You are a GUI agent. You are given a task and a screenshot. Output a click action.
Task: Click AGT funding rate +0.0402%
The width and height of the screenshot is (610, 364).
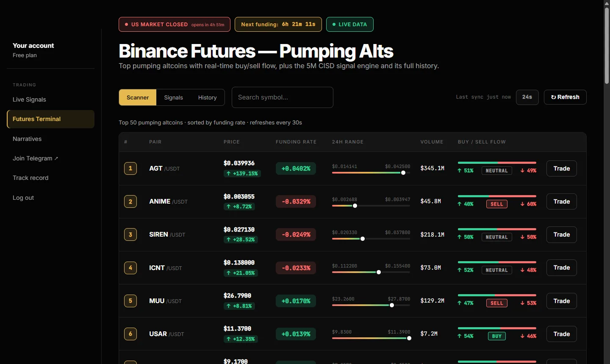pyautogui.click(x=296, y=168)
